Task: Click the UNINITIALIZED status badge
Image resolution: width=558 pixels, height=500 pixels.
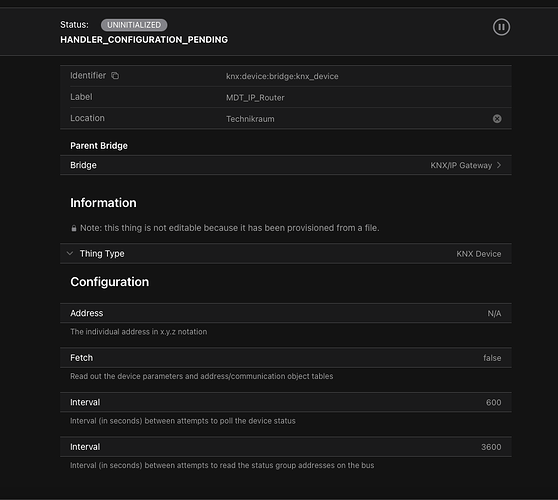Action: click(134, 25)
